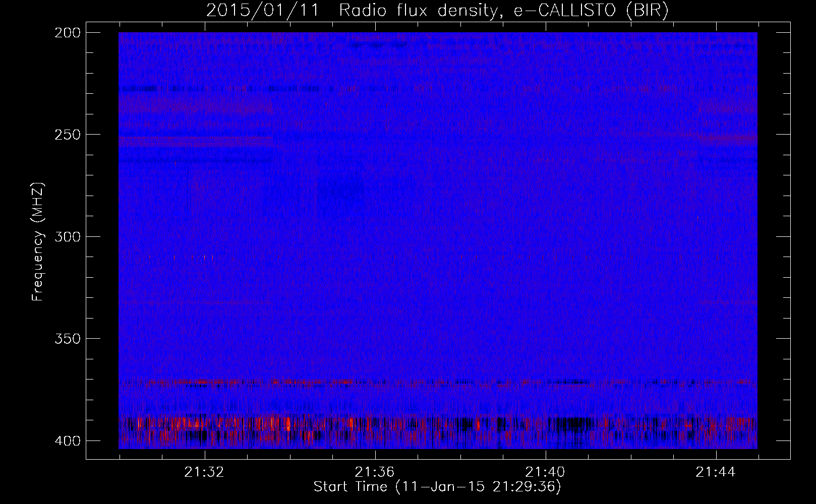Click the 21:36 time tick label

(375, 472)
